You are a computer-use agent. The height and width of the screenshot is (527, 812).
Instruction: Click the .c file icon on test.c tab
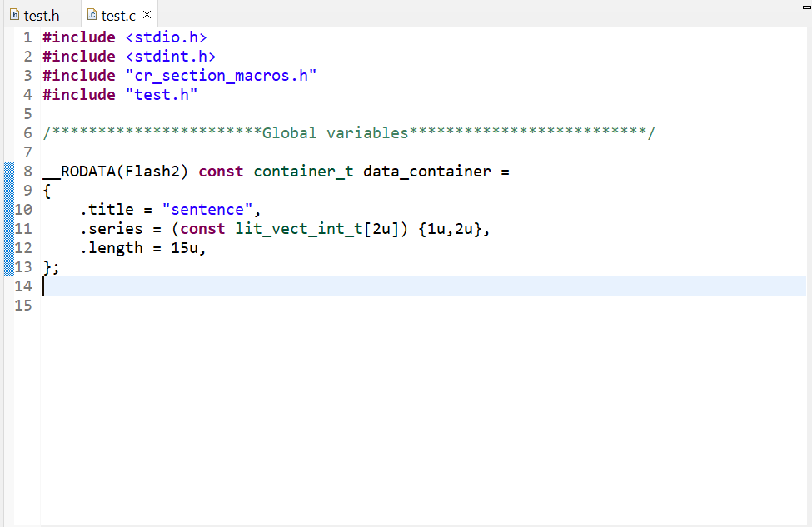point(92,14)
